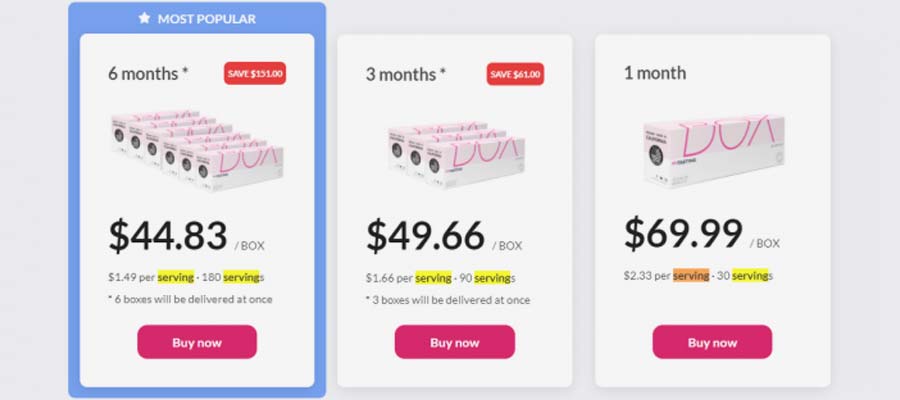Click the 3 months plan heading
The image size is (900, 400).
[406, 74]
